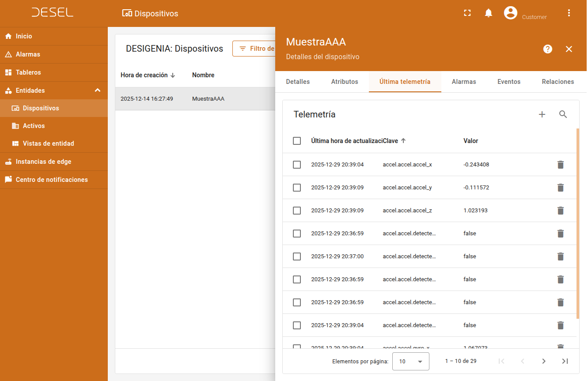
Task: Collapse the Entidades sidebar section
Action: (x=98, y=91)
